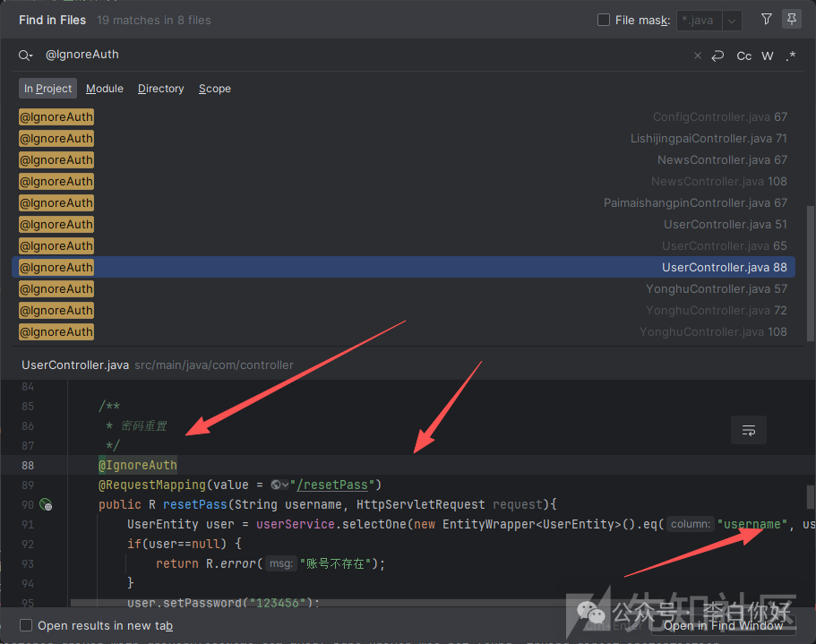Viewport: 816px width, 644px height.
Task: Toggle Match Case (Cc) option
Action: pos(743,56)
